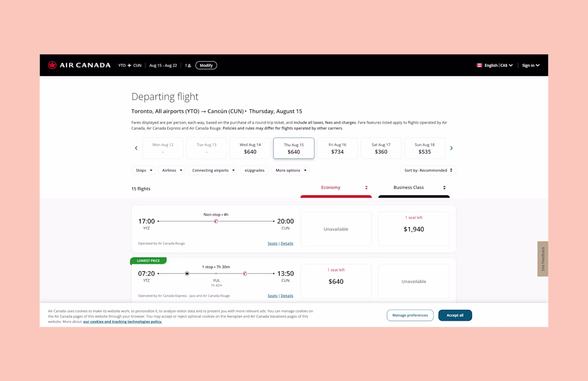588x381 pixels.
Task: Expand the Connecting airports filter
Action: (x=213, y=170)
